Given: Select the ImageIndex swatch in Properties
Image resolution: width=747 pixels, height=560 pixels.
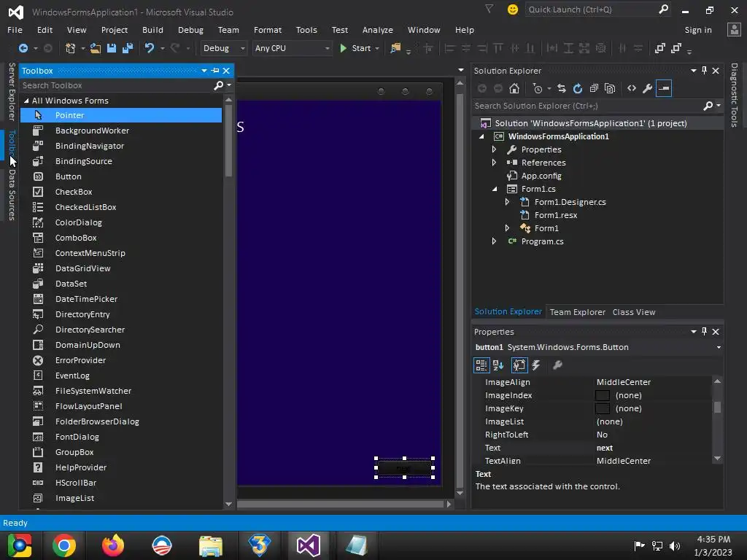Looking at the screenshot, I should pyautogui.click(x=602, y=395).
